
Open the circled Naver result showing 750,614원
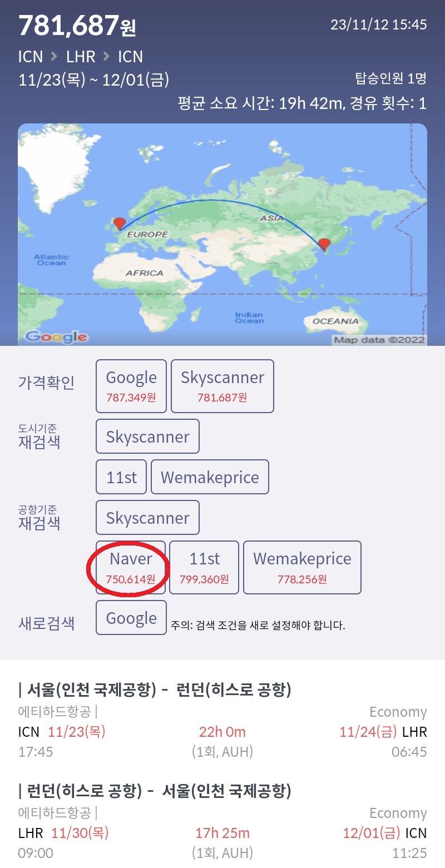[131, 567]
